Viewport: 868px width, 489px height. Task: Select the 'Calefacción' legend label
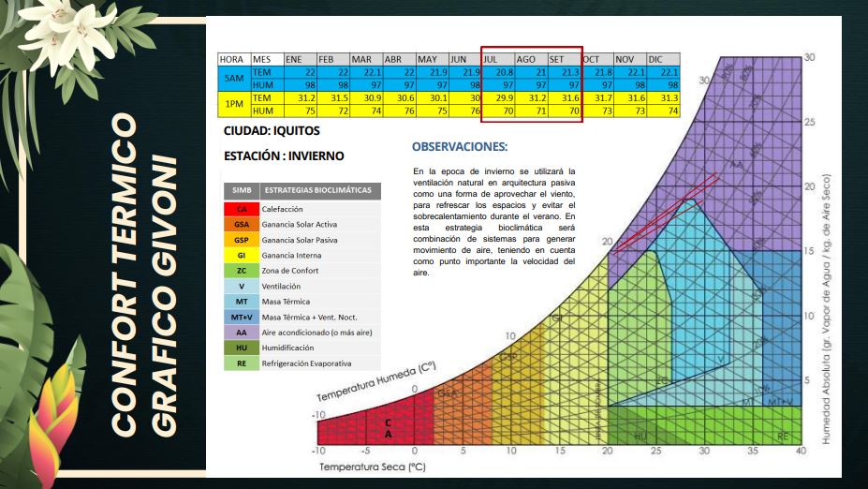283,209
